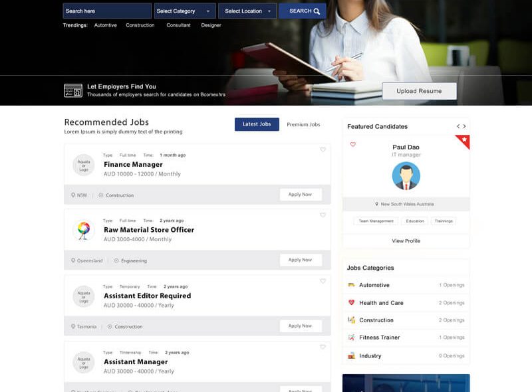This screenshot has height=392, width=532.
Task: Select the Latest Jobs tab
Action: tap(257, 124)
